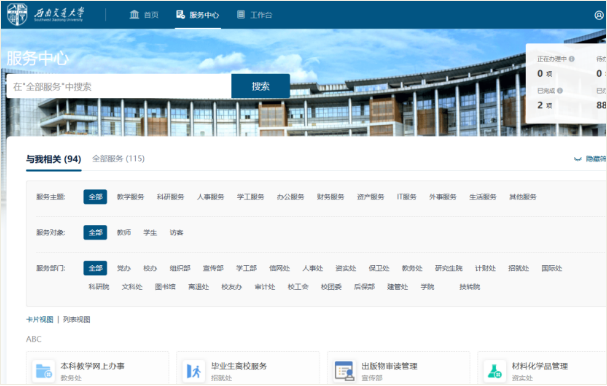This screenshot has width=607, height=386.
Task: Filter by 教学服务 service theme
Action: pyautogui.click(x=130, y=197)
